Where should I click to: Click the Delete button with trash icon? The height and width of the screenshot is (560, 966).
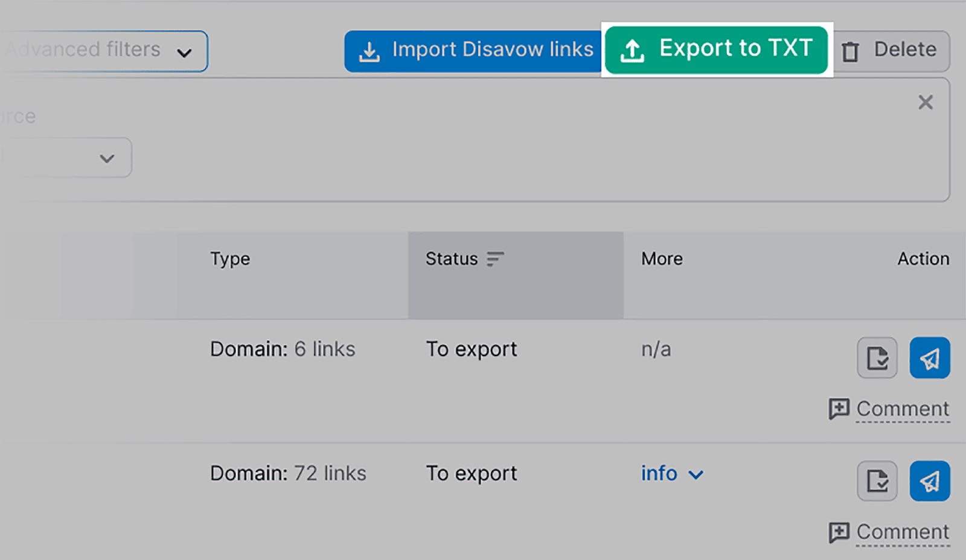click(x=892, y=51)
